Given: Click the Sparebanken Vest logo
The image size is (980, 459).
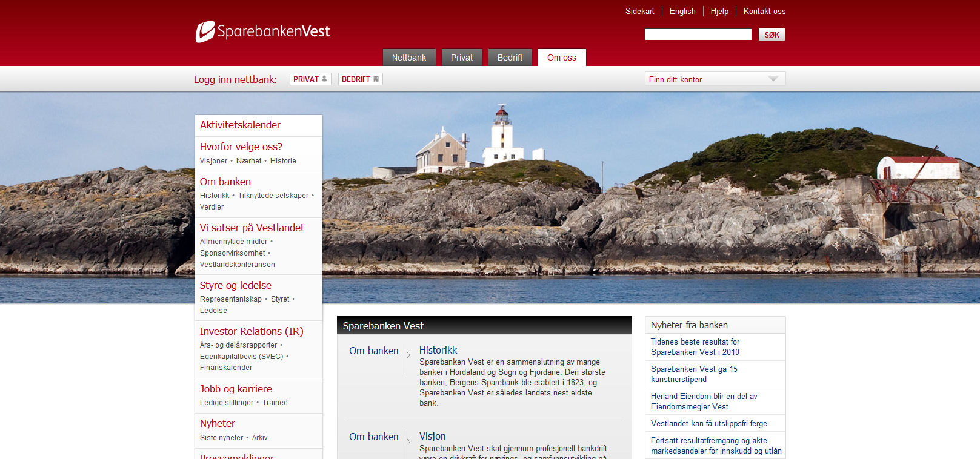Looking at the screenshot, I should point(262,31).
